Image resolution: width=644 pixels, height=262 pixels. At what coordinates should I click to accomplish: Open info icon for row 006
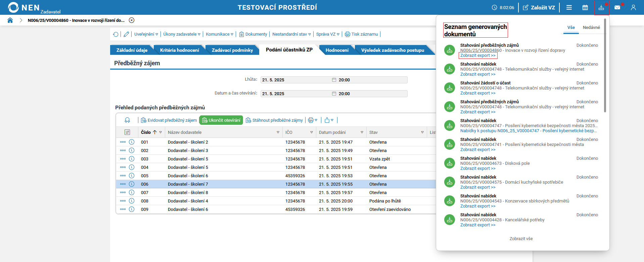[132, 184]
